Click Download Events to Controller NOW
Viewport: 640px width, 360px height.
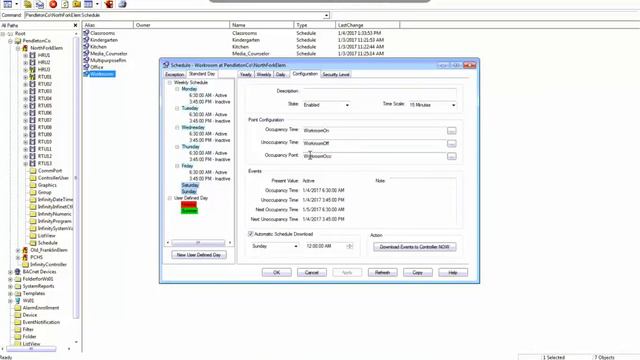pyautogui.click(x=415, y=247)
